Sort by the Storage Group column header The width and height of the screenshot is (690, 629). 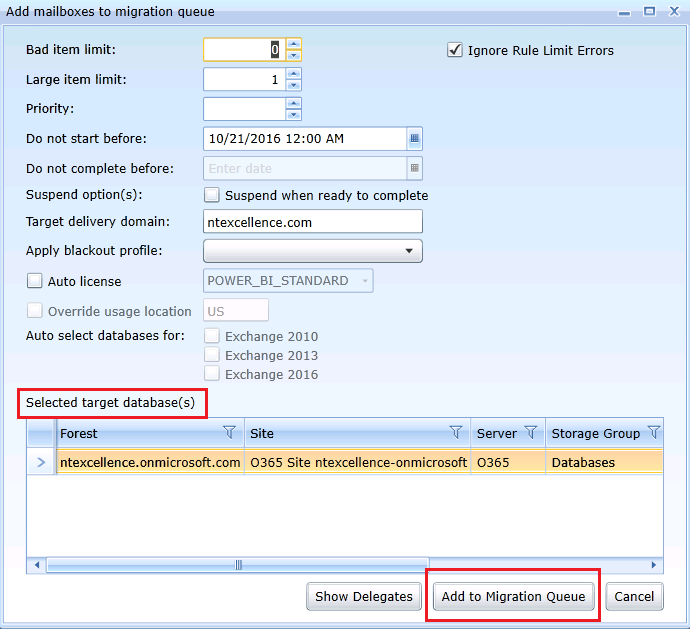[x=605, y=433]
